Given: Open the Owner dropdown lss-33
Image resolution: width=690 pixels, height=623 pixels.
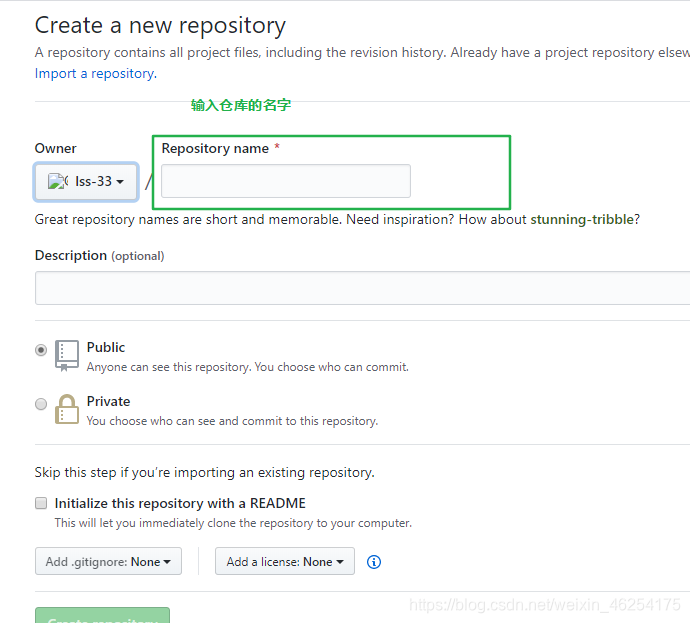Looking at the screenshot, I should pos(86,182).
